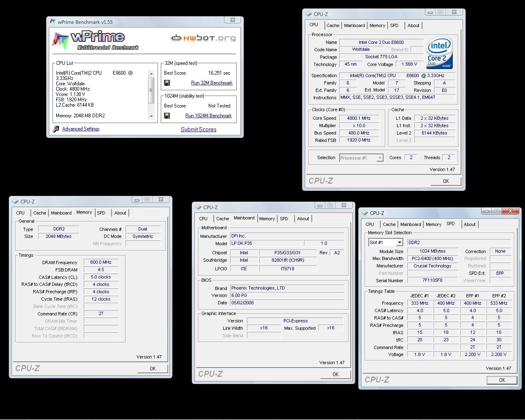525x420 pixels.
Task: Select CPU tab in the Memory CPU-Z window
Action: point(21,213)
